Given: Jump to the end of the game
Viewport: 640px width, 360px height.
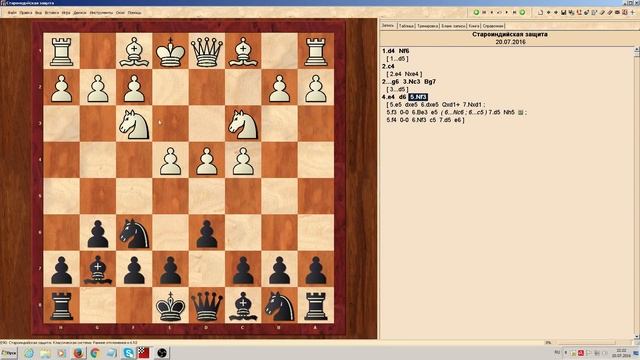Looking at the screenshot, I should tap(515, 12).
